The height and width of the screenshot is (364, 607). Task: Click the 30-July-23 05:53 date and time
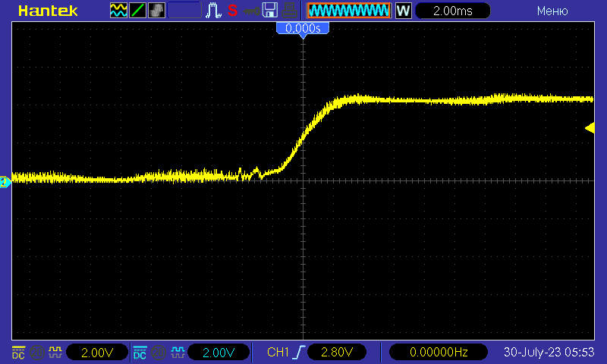(x=549, y=352)
